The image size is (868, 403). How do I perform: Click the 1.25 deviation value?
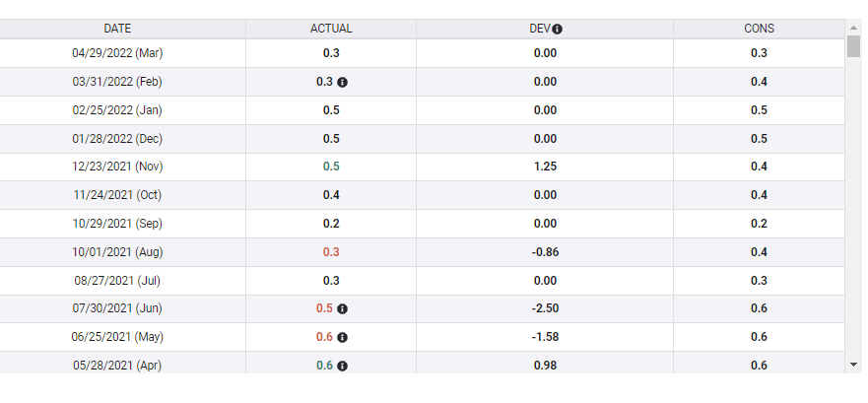tap(545, 167)
